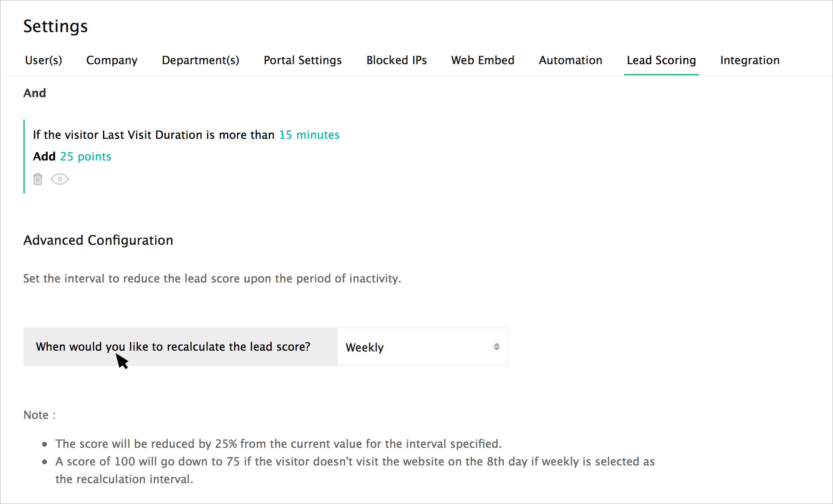Open the Weekly recalculation dropdown
Viewport: 833px width, 504px height.
click(x=422, y=347)
